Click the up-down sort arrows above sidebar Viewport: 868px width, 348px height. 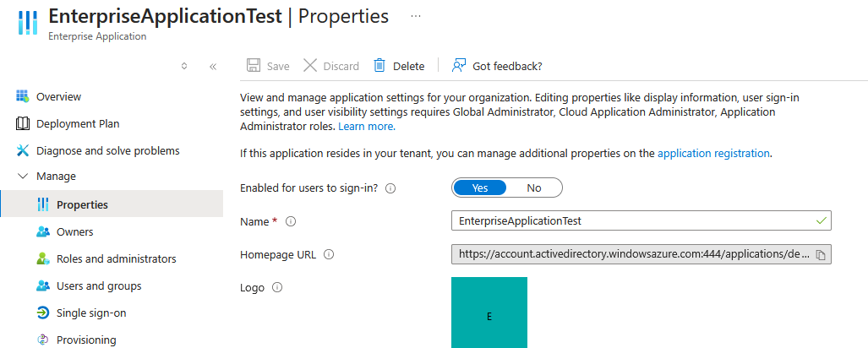tap(184, 67)
